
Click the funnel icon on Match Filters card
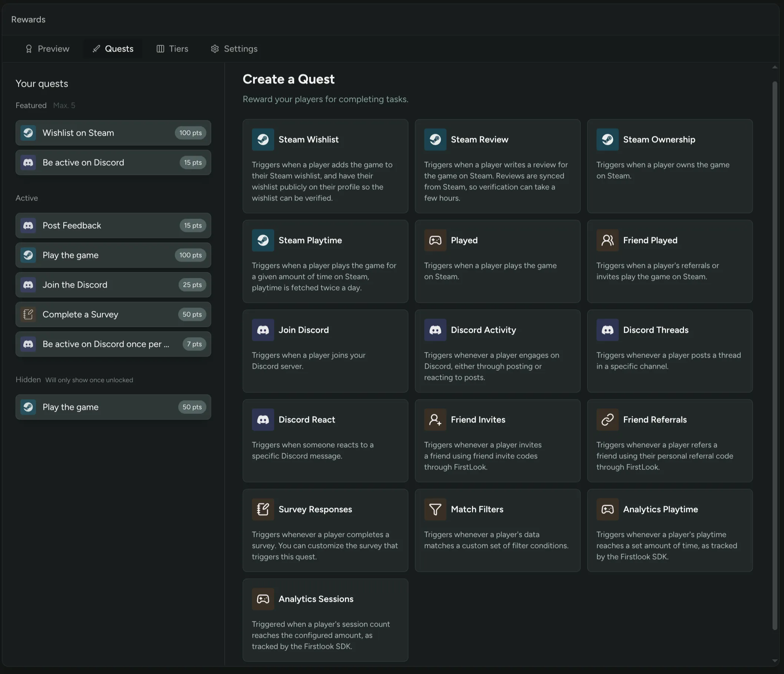435,509
